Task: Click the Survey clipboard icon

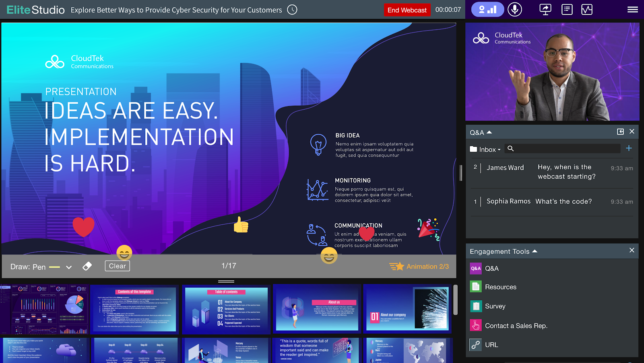Action: point(476,306)
